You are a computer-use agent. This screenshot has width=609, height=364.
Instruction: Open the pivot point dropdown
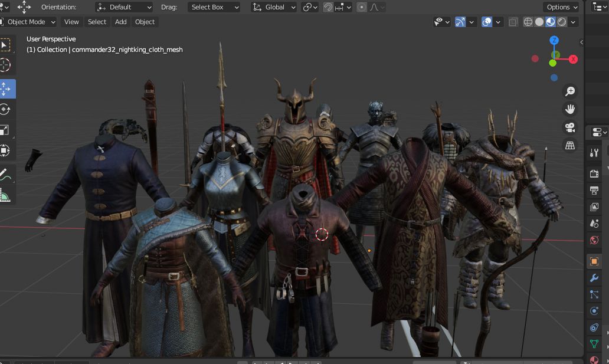click(310, 8)
